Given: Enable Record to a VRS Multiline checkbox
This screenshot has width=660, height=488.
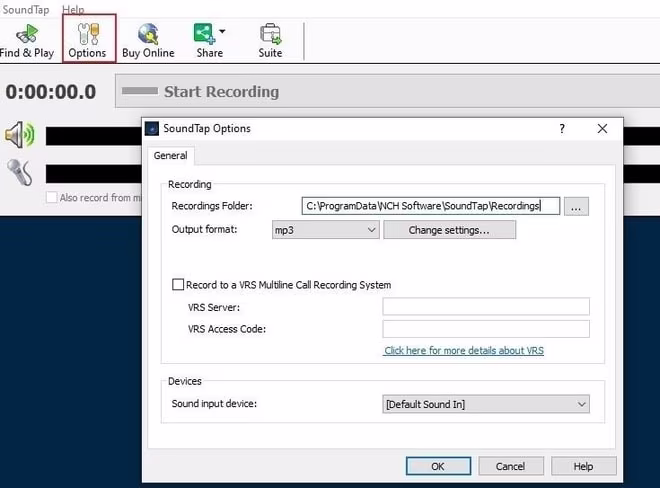Looking at the screenshot, I should 178,285.
